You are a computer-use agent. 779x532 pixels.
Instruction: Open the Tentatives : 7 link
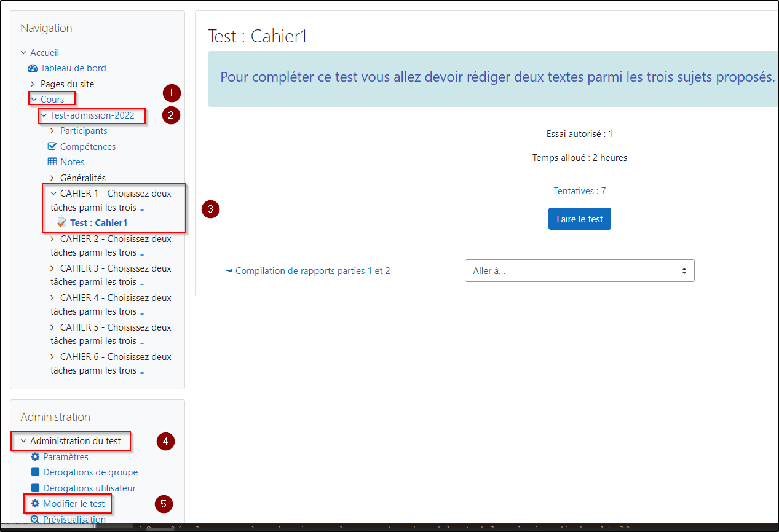[x=579, y=191]
